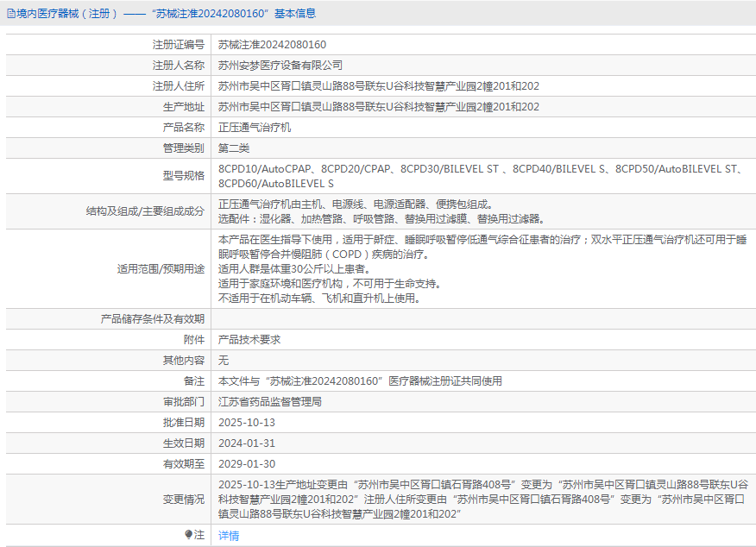Click the 产品储存条件及有效期 label

[153, 319]
